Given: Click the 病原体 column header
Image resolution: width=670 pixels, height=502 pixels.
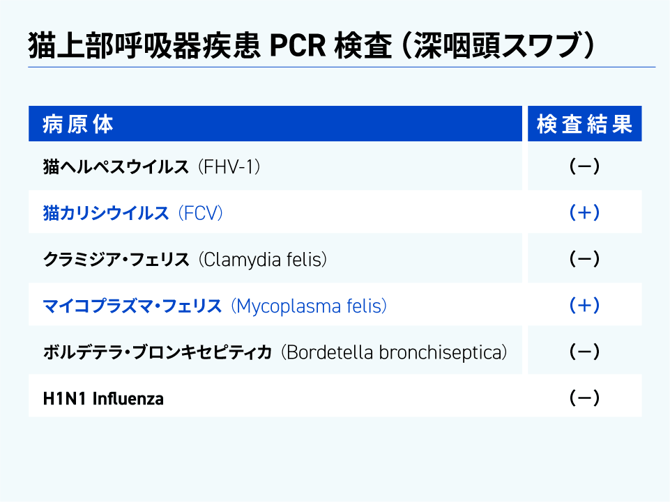Looking at the screenshot, I should [x=78, y=124].
